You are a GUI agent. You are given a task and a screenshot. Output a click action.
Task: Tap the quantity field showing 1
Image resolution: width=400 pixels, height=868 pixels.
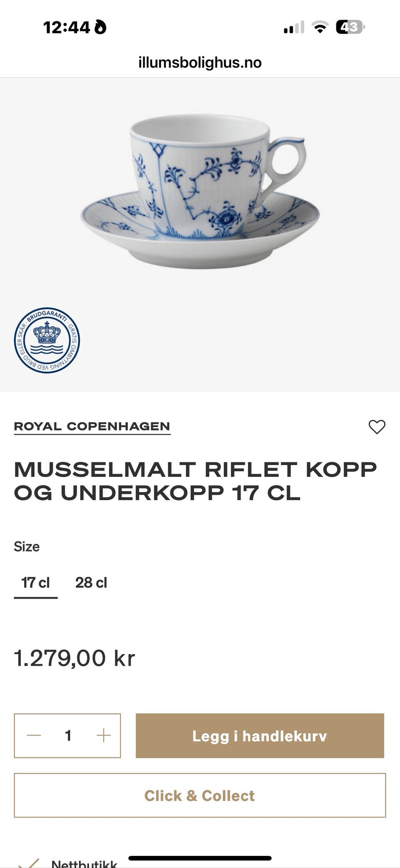click(68, 735)
